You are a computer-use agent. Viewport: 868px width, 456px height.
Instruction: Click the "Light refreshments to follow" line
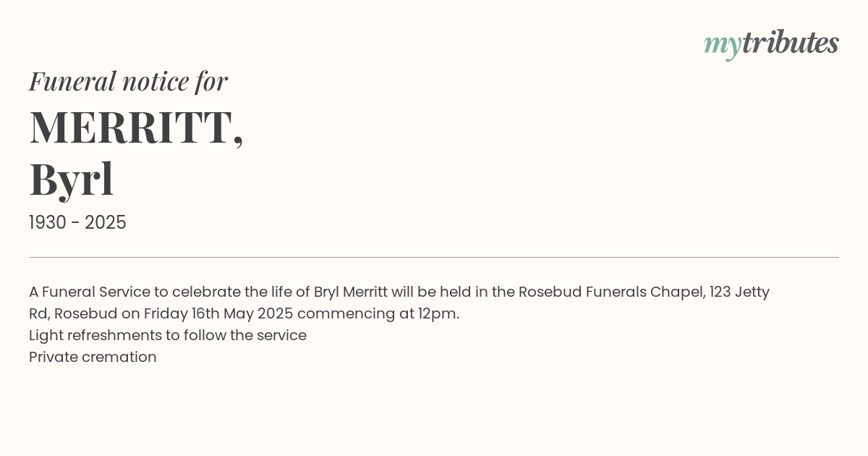(168, 336)
